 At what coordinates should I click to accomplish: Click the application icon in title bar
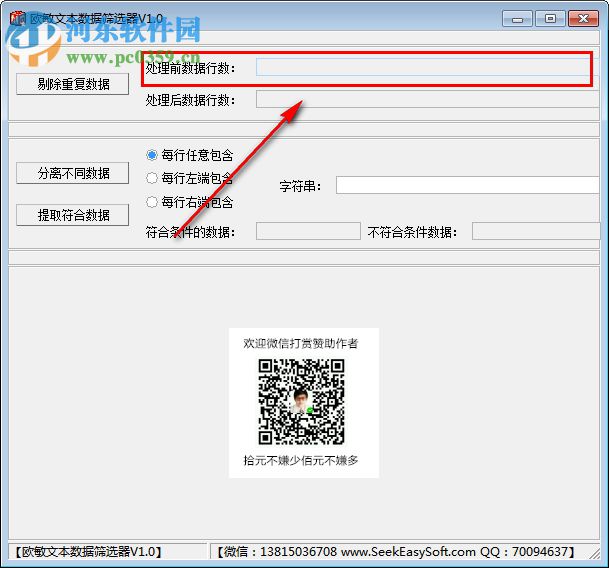(x=18, y=18)
